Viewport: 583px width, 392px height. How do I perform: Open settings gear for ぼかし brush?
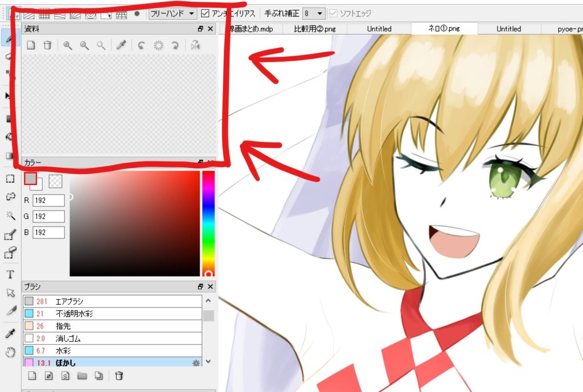click(x=196, y=362)
